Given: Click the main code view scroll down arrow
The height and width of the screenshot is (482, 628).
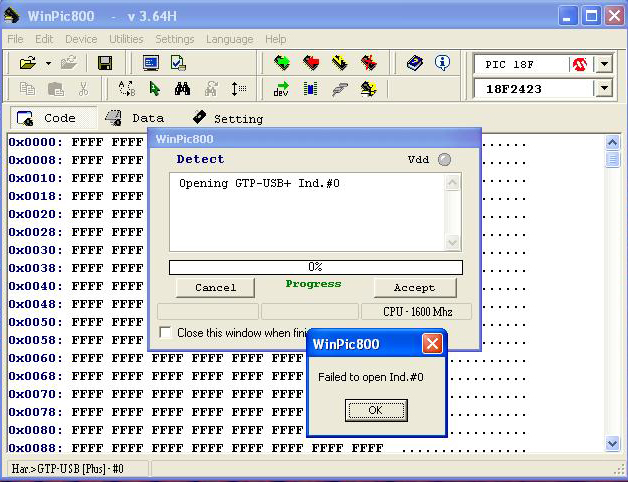Looking at the screenshot, I should [612, 443].
